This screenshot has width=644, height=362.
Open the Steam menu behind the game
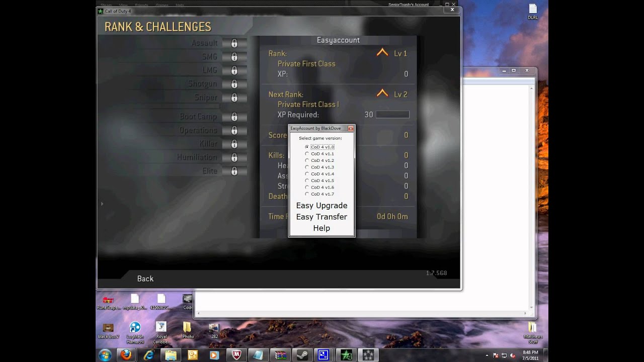pyautogui.click(x=105, y=5)
